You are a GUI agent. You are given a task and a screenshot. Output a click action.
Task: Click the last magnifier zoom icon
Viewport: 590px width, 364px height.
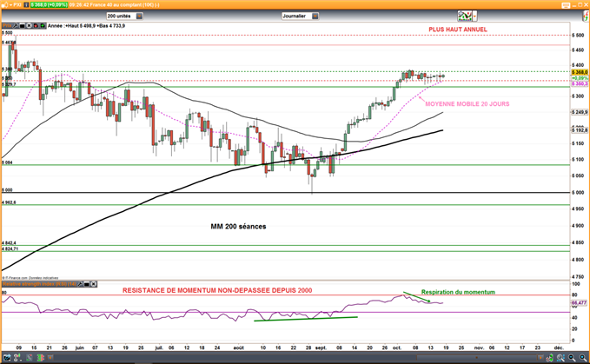[583, 357]
